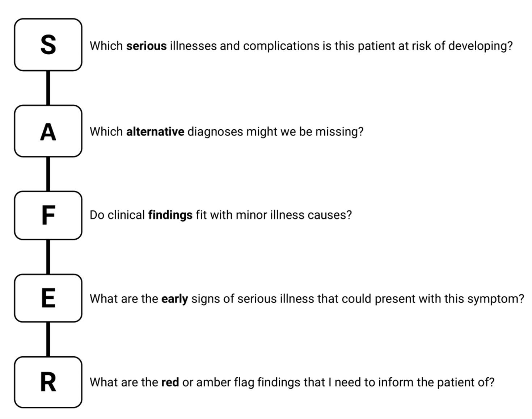Click the bold word "early"
Viewport: 532px width, 419px height.
coord(174,299)
